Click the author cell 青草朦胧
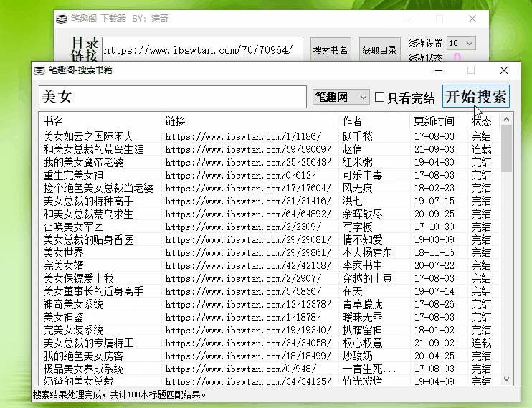532x408 pixels. click(x=362, y=304)
